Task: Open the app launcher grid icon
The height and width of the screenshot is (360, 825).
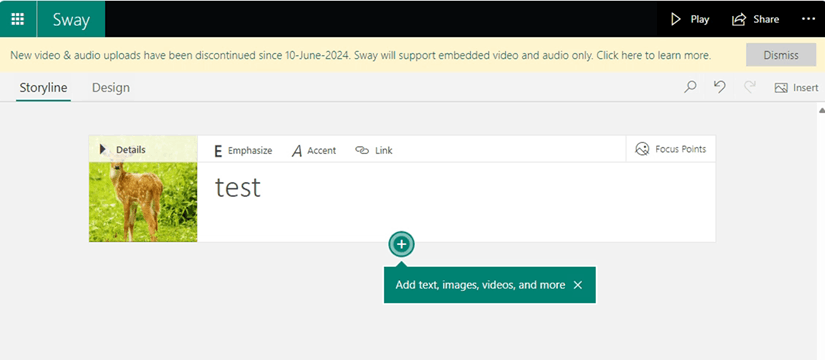Action: pyautogui.click(x=18, y=19)
